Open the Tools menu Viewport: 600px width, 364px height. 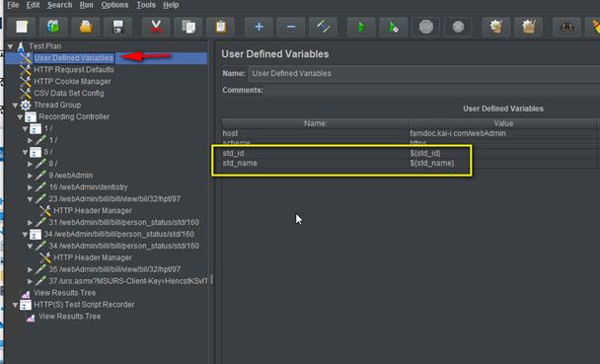[x=146, y=5]
